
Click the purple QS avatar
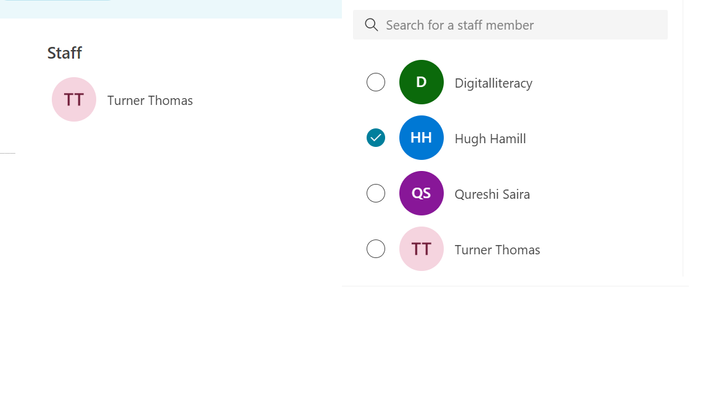click(421, 193)
